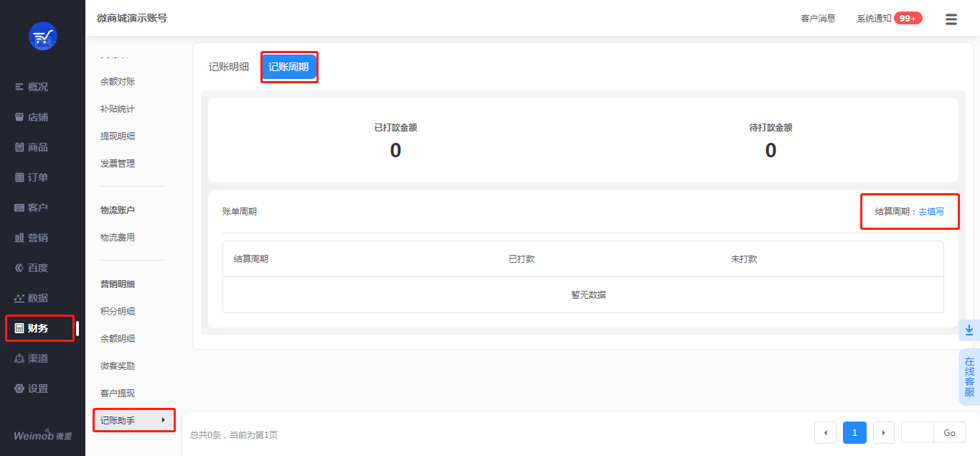Open 渠道 channels in sidebar
The width and height of the screenshot is (980, 456).
32,358
